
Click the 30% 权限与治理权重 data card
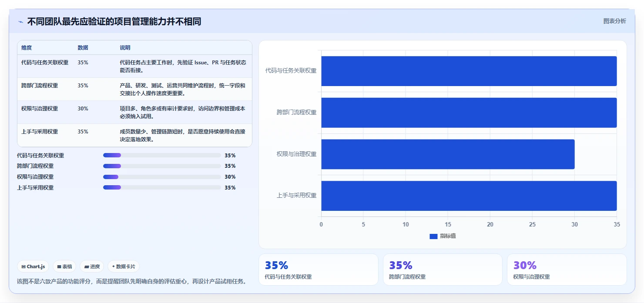pyautogui.click(x=567, y=270)
